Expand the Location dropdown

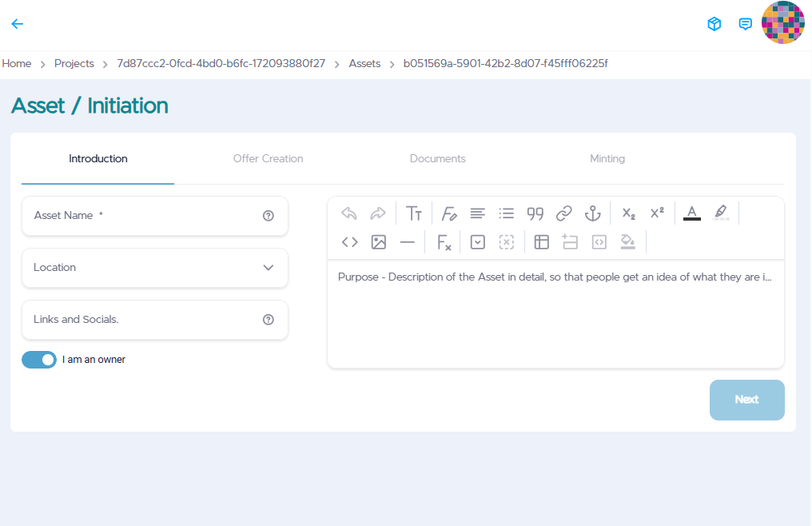pos(269,268)
